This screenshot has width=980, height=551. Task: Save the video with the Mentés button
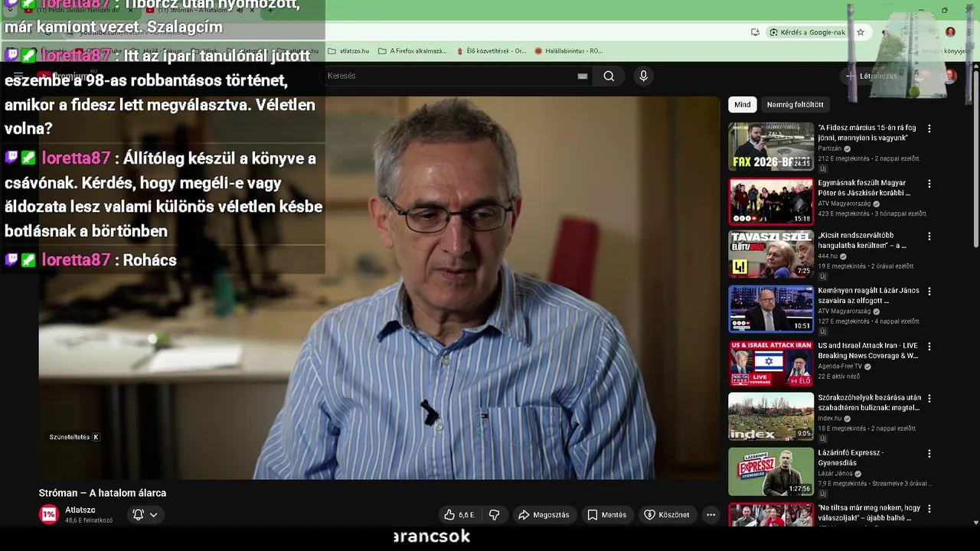[606, 515]
